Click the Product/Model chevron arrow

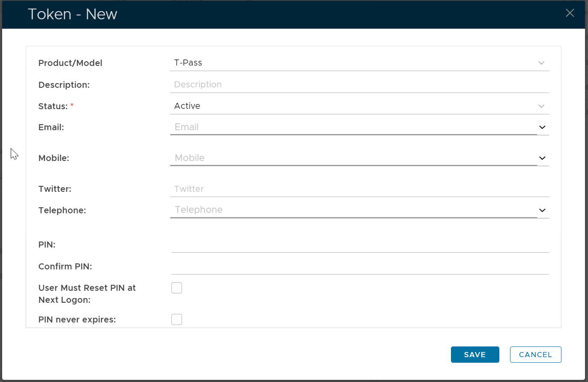541,63
